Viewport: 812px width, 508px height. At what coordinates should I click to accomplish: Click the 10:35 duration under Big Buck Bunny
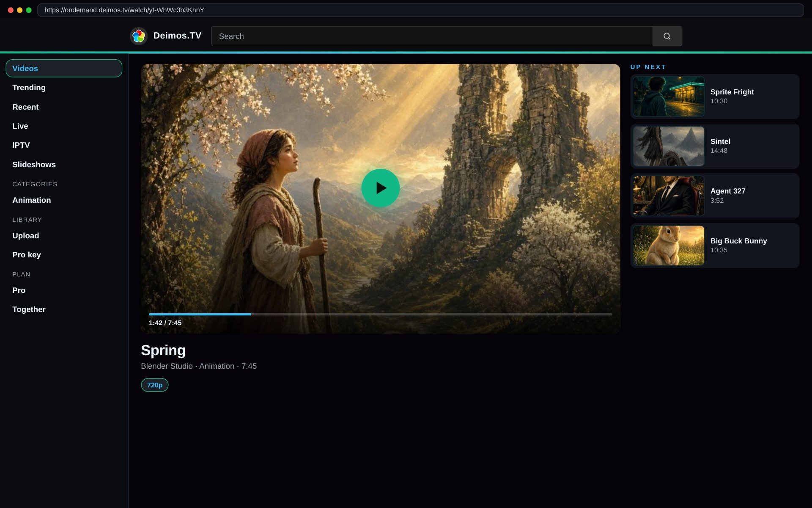click(719, 250)
